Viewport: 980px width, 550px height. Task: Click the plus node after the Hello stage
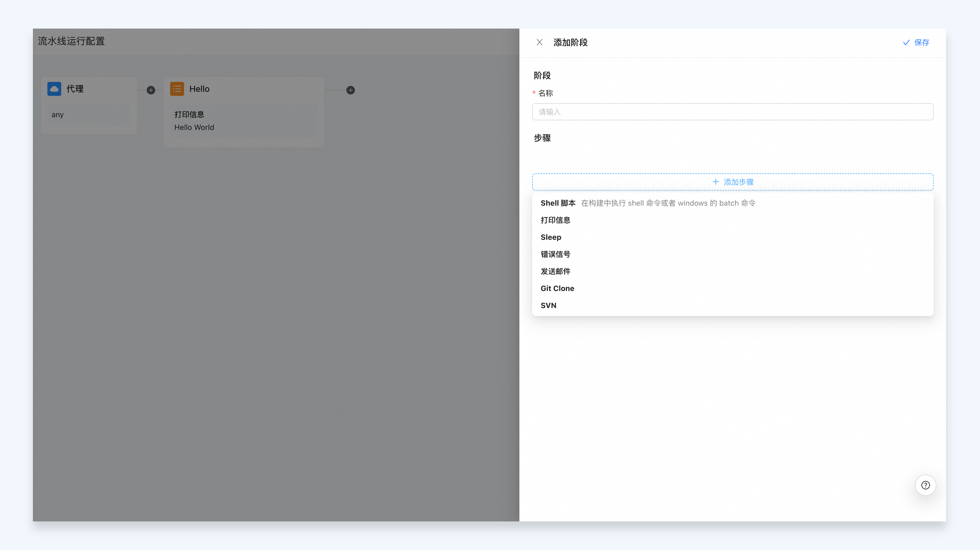[350, 90]
